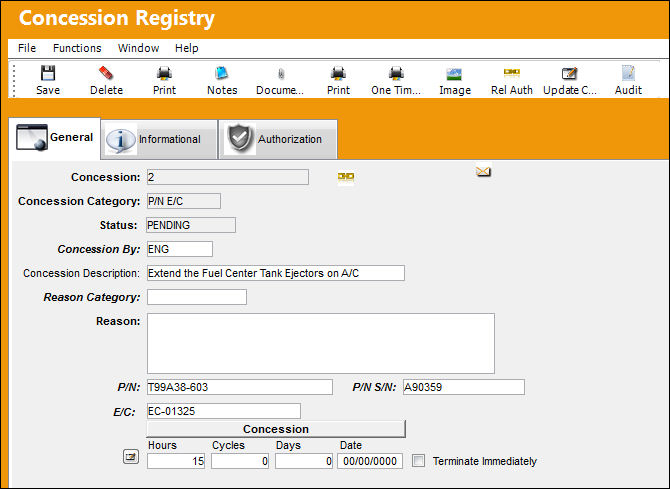Click the E/C field EC-01325
Viewport: 670px width, 489px height.
[x=223, y=411]
